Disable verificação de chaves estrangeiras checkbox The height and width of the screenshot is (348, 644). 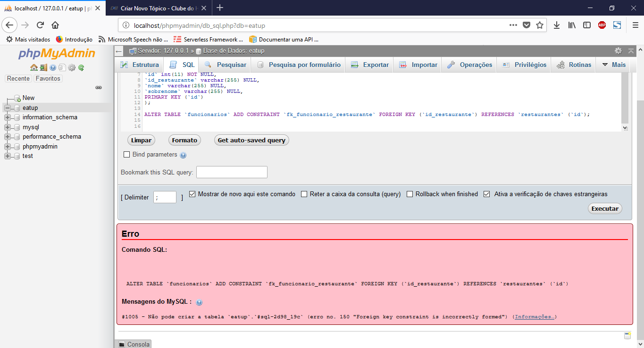487,194
